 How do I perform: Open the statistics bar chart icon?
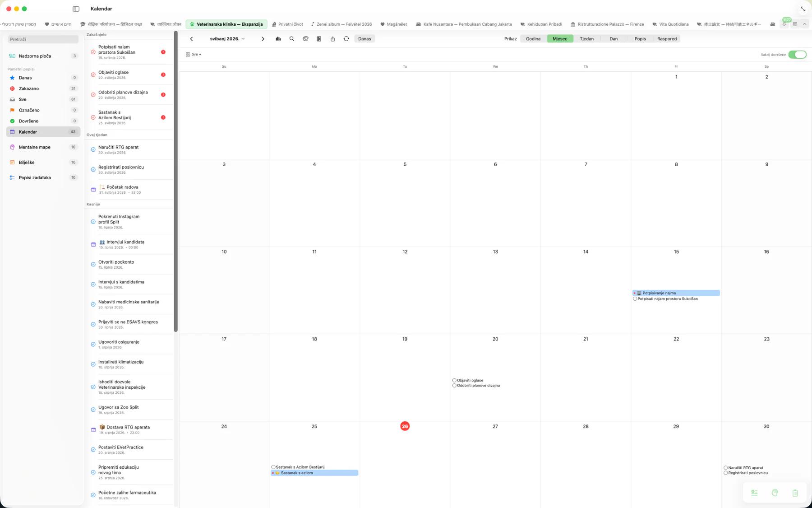coord(278,39)
